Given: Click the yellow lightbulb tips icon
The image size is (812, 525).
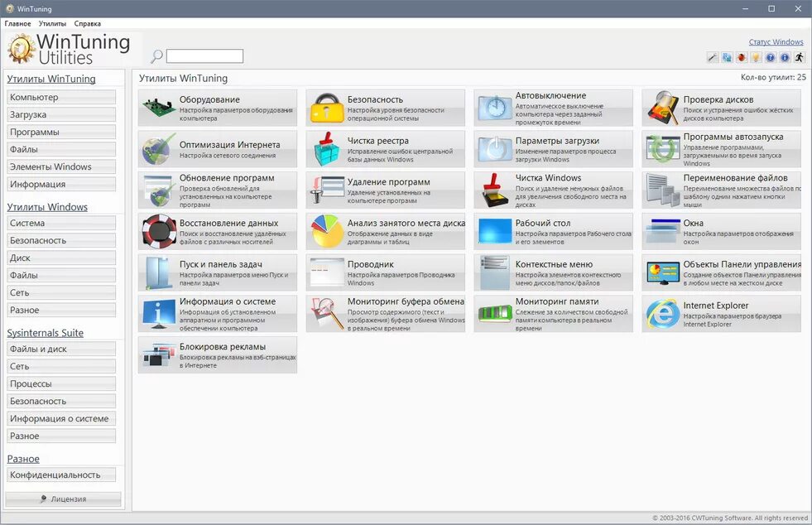Looking at the screenshot, I should [x=756, y=57].
